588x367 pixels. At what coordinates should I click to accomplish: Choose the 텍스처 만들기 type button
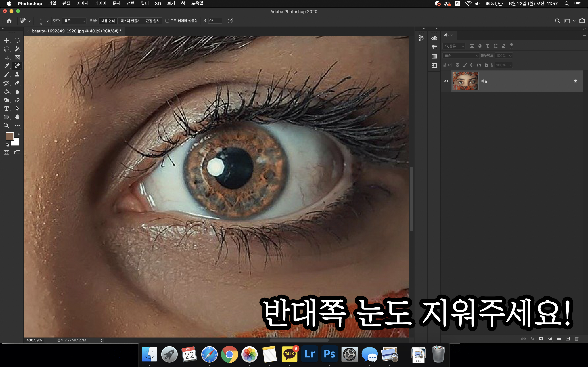130,21
